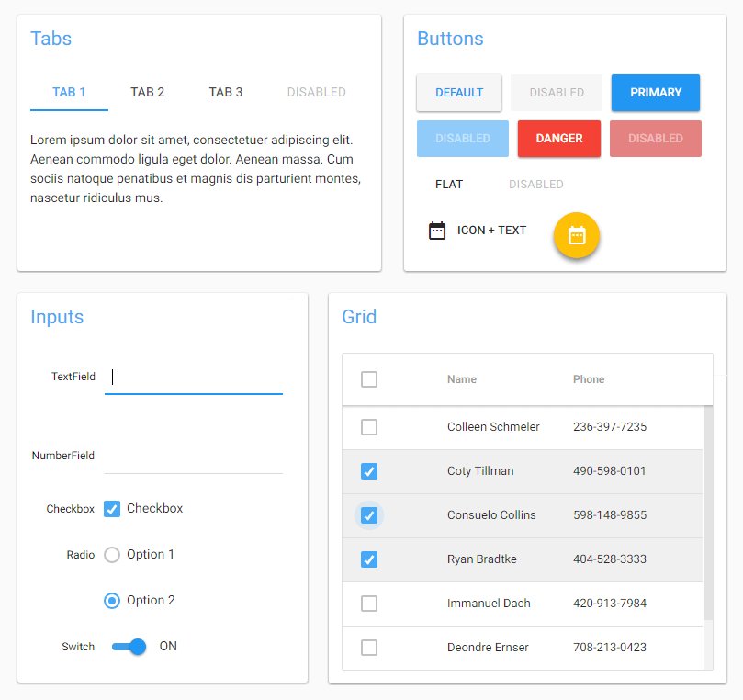
Task: Uncheck the Coty Tillman row checkbox
Action: (369, 471)
